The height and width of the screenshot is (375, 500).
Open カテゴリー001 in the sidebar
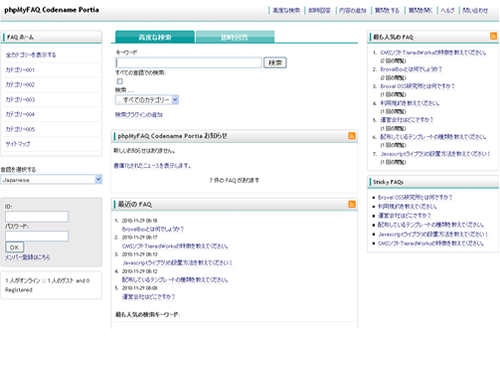(20, 70)
